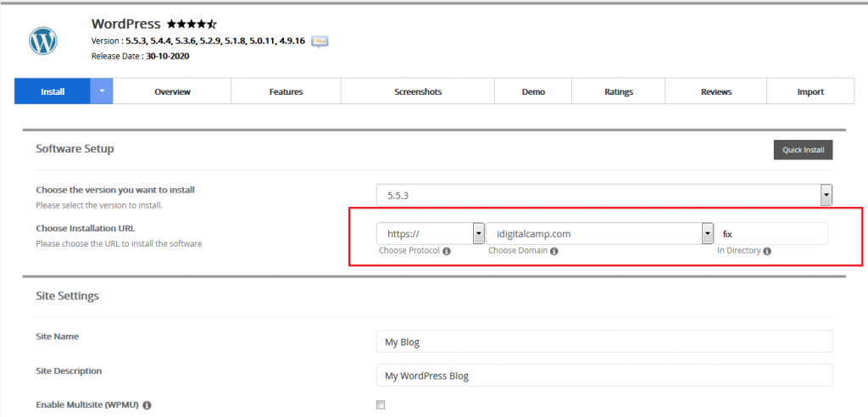The height and width of the screenshot is (417, 868).
Task: Click the WordPress title text
Action: pos(126,24)
